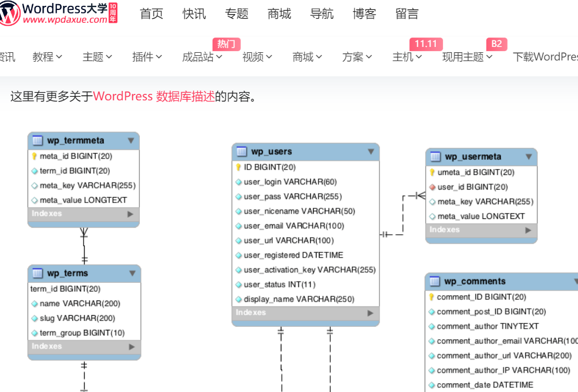Click the user_url diamond icon
578x392 pixels.
pos(238,241)
